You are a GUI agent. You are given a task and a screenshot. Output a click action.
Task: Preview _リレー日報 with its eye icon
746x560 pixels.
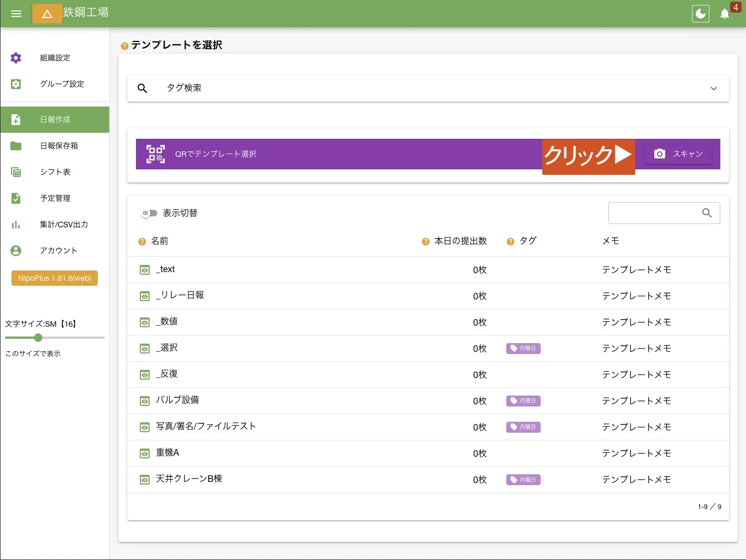[x=145, y=296]
